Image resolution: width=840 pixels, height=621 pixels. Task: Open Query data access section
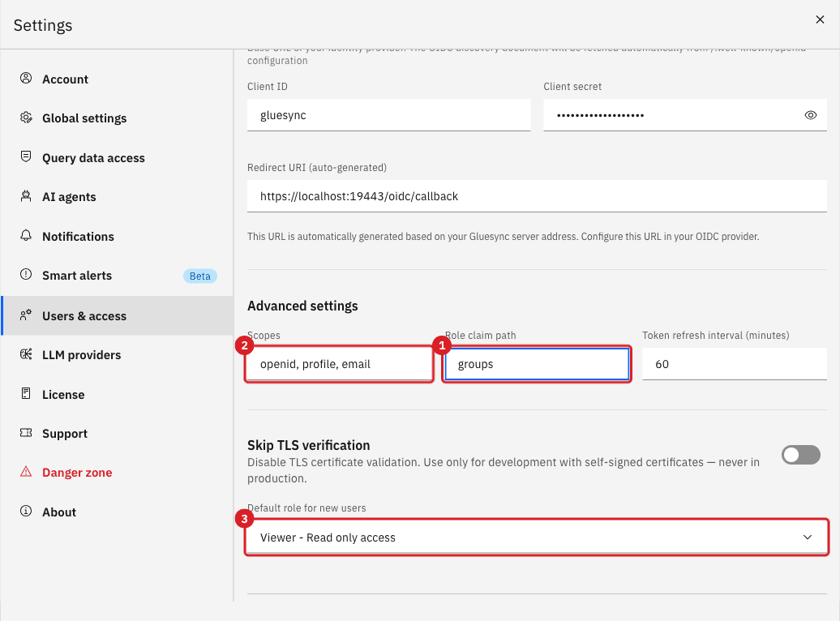coord(118,157)
